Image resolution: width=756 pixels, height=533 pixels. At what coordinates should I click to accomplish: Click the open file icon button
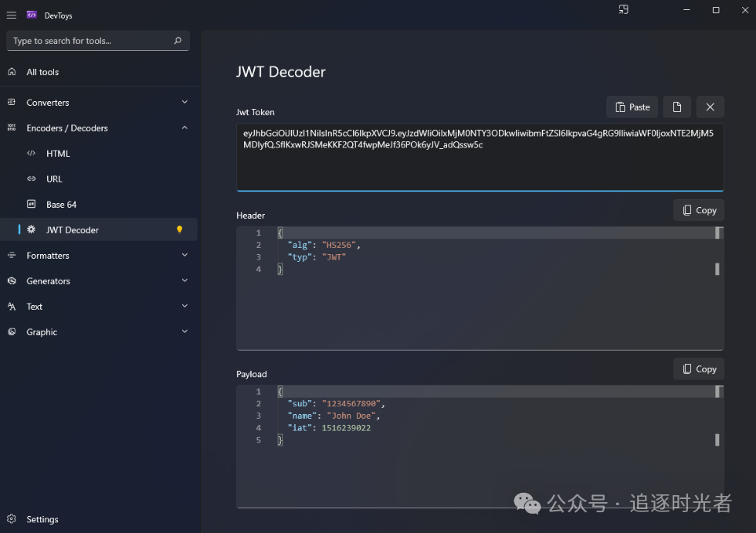677,107
